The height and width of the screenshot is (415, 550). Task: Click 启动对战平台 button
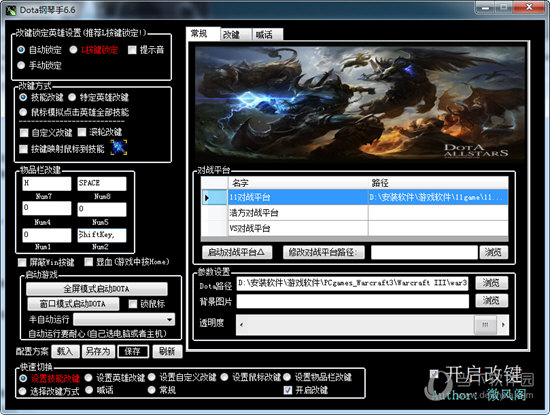click(x=237, y=252)
